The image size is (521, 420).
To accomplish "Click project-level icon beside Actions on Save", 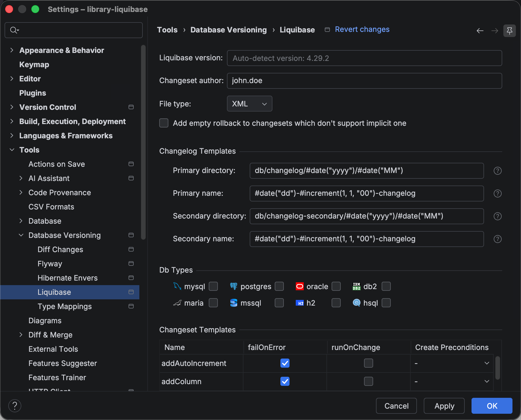I will tap(131, 164).
